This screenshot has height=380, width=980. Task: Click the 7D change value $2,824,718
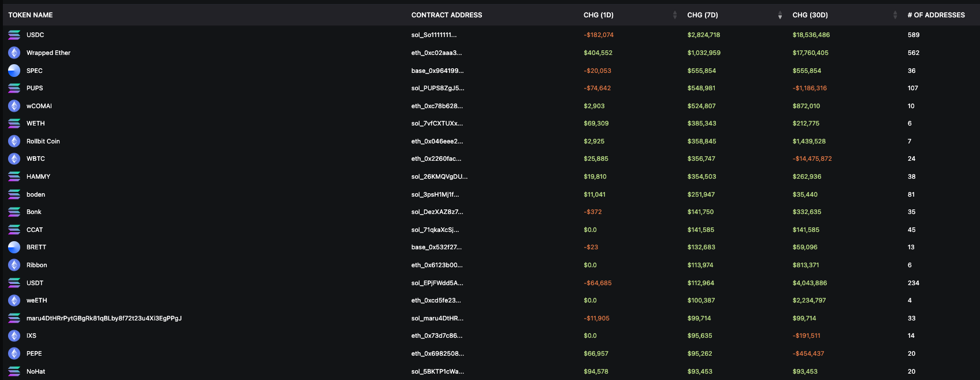[704, 35]
